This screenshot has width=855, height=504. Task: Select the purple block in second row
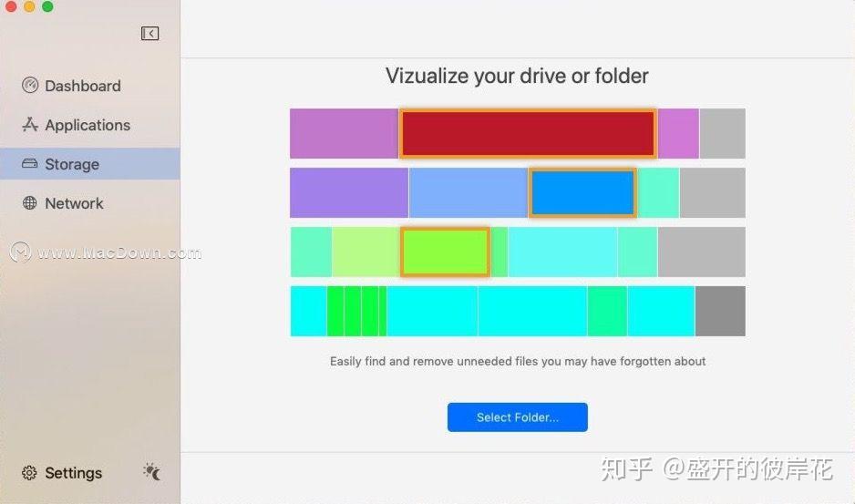click(x=348, y=192)
